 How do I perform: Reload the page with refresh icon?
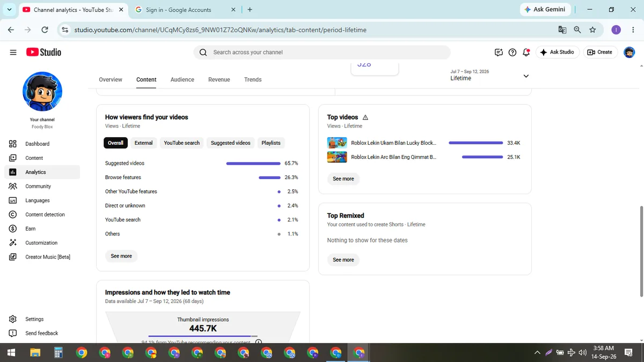[x=45, y=30]
